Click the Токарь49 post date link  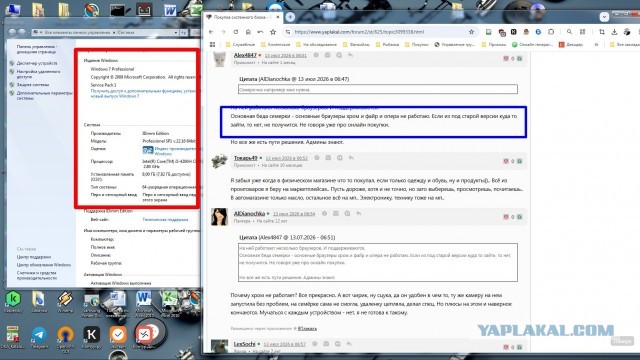(287, 158)
